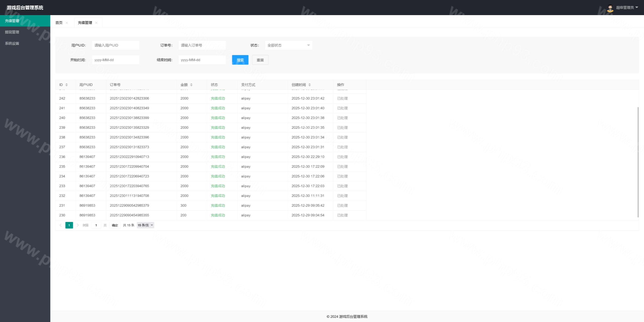Image resolution: width=644 pixels, height=322 pixels.
Task: Expand the 15 条/页 page size selector
Action: pyautogui.click(x=145, y=225)
